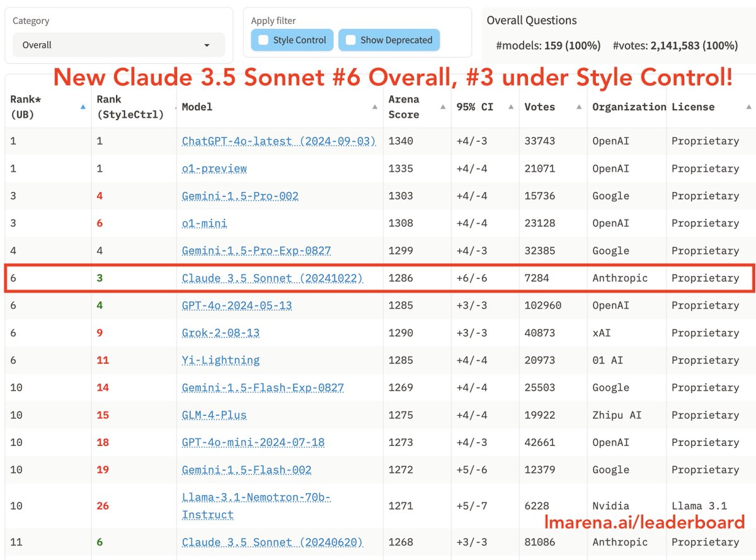Select the +5/-7 confidence interval cell

[471, 506]
